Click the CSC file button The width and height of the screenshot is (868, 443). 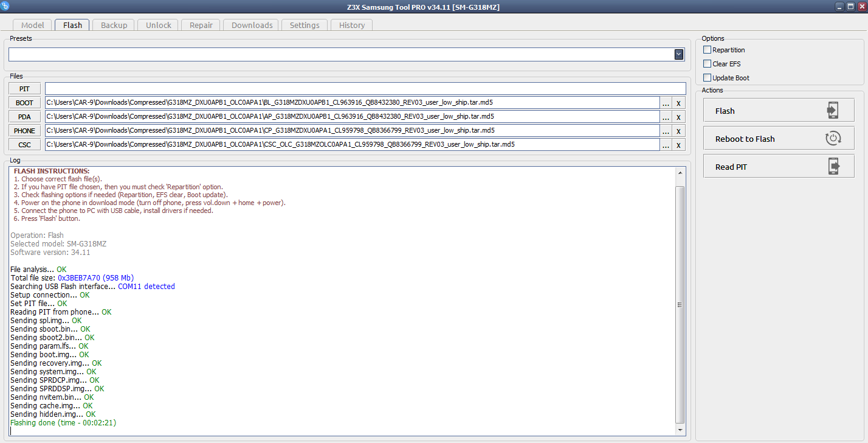pos(25,145)
